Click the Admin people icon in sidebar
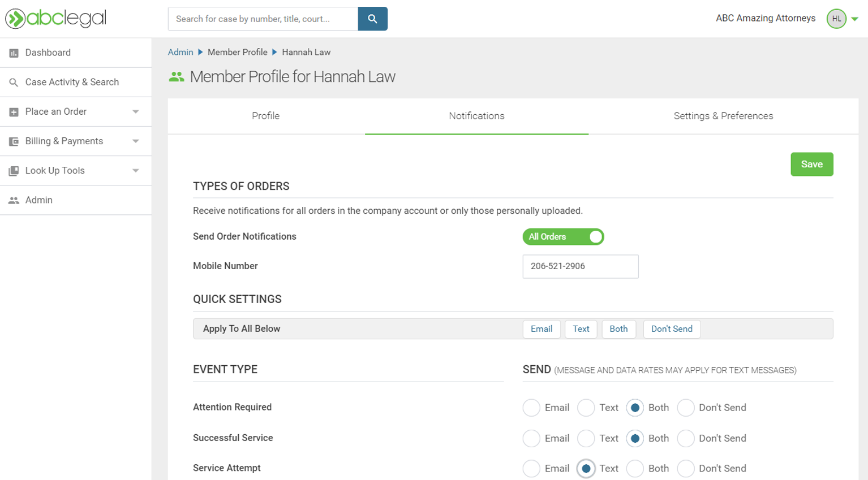 (14, 200)
